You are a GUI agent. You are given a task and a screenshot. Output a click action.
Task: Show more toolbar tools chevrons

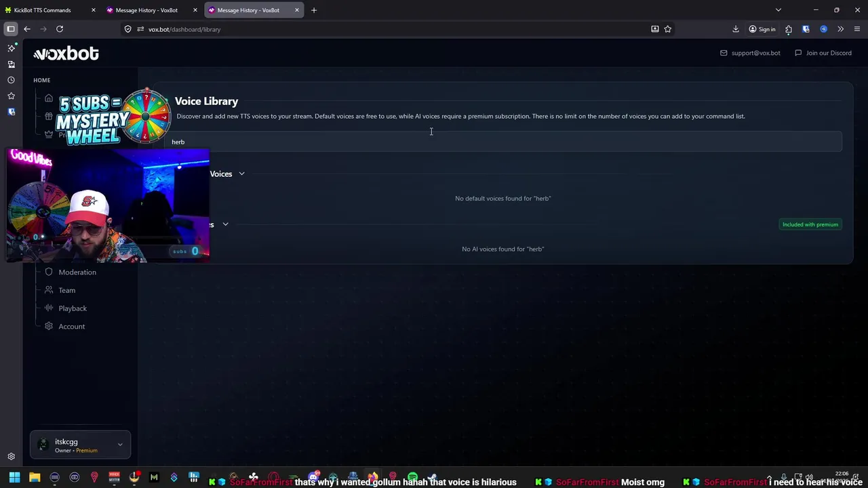point(841,29)
